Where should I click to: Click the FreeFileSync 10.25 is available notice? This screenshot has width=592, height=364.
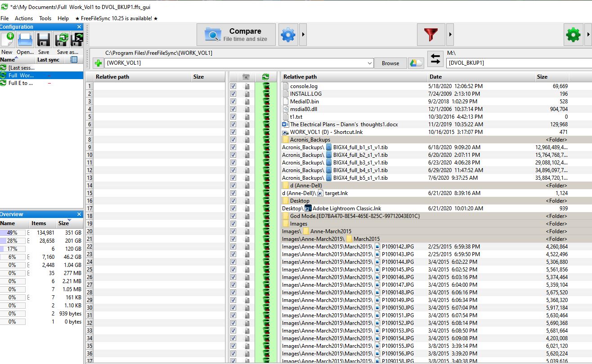click(116, 18)
